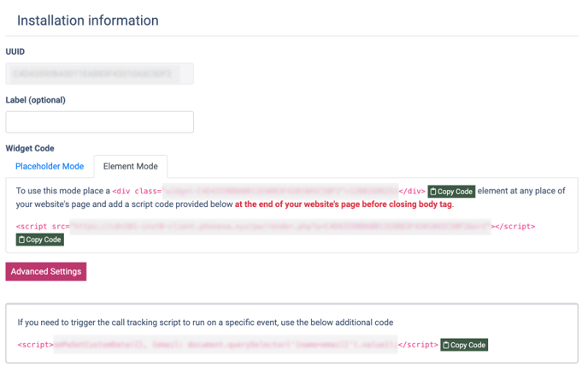The image size is (588, 373).
Task: Click the closing </div> tag in the instructions
Action: [x=412, y=192]
